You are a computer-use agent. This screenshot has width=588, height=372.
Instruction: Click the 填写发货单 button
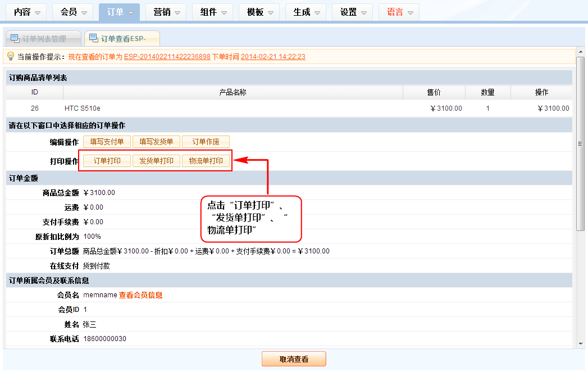(156, 142)
